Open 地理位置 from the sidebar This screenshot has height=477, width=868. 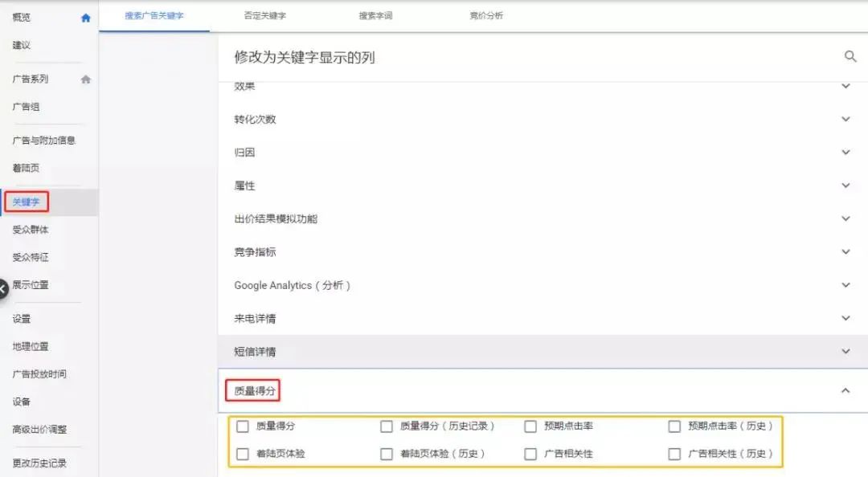tap(30, 346)
